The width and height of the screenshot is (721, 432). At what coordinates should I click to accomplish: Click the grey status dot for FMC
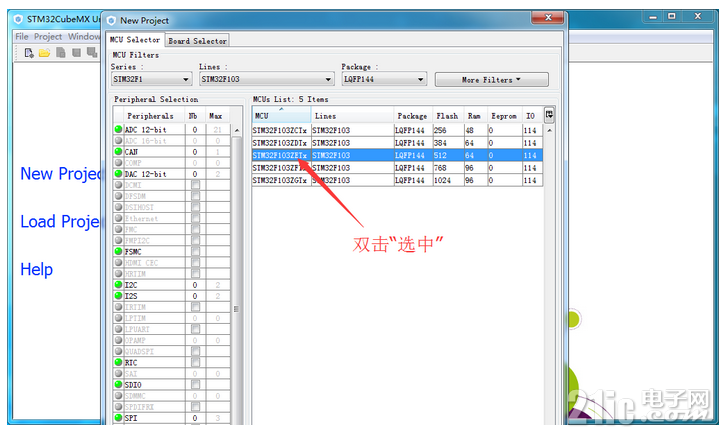(x=118, y=229)
